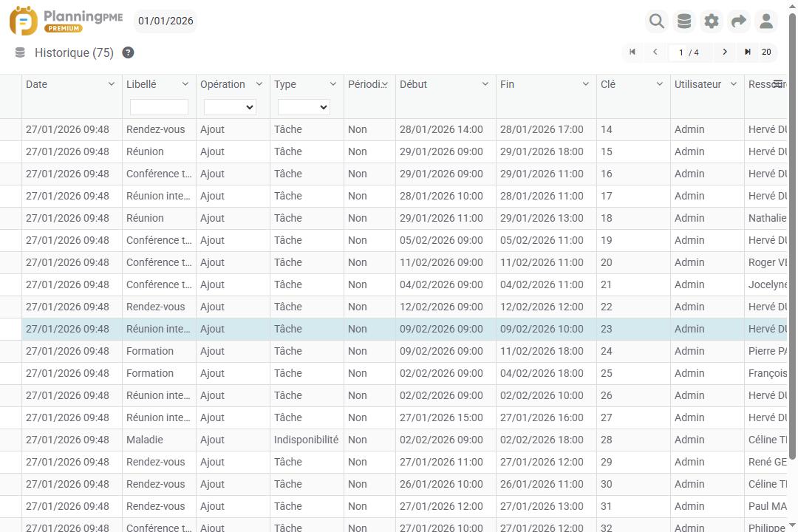Jump to last page of history
Viewport: 798px width, 532px height.
click(748, 52)
